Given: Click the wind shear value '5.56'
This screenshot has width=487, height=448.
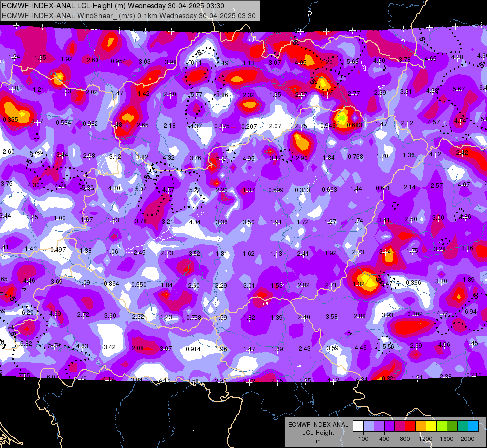Looking at the screenshot, I should click(388, 346).
